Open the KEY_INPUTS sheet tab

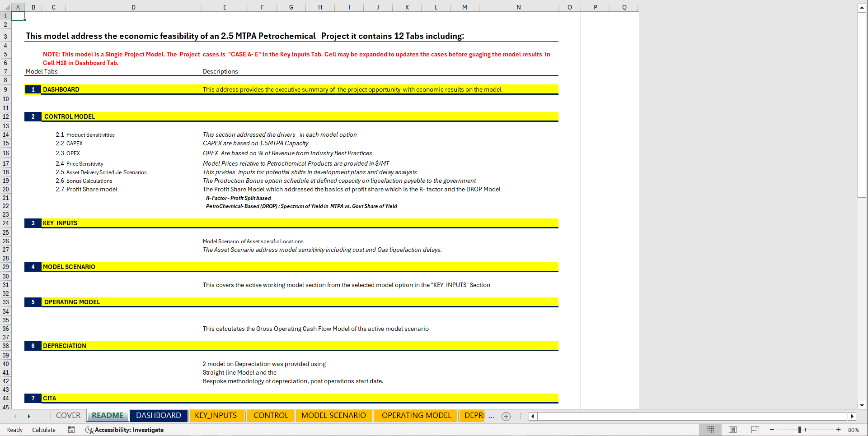coord(216,415)
